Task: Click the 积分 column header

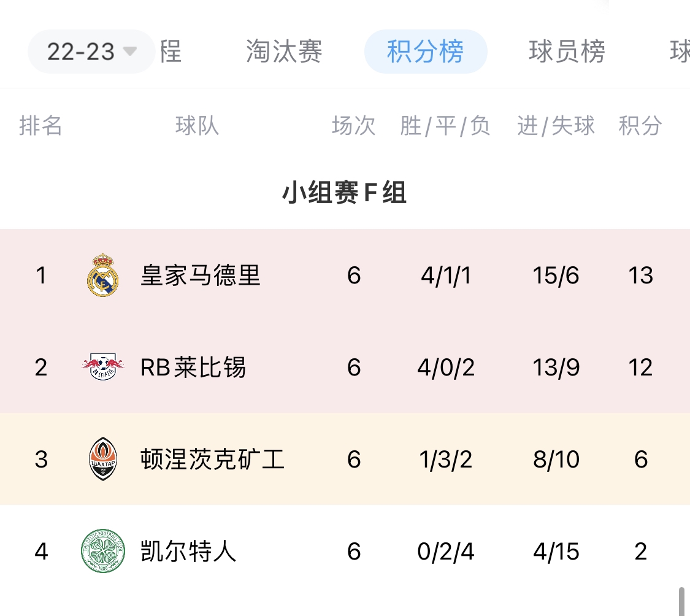Action: pyautogui.click(x=640, y=126)
